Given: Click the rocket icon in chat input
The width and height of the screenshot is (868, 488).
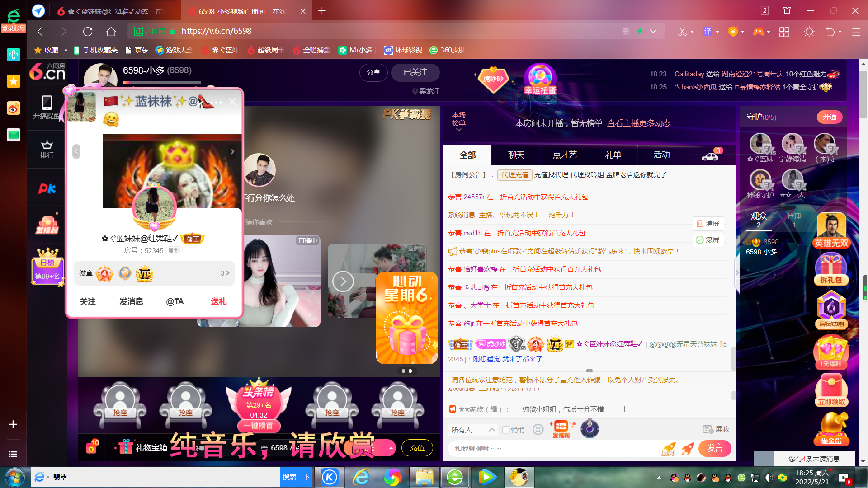Looking at the screenshot, I should point(688,449).
